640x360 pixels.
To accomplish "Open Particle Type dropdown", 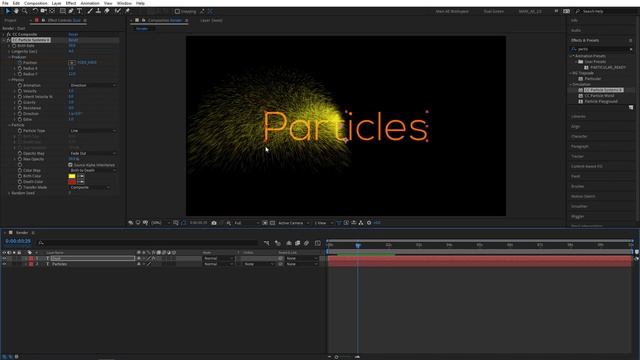I will coord(93,131).
